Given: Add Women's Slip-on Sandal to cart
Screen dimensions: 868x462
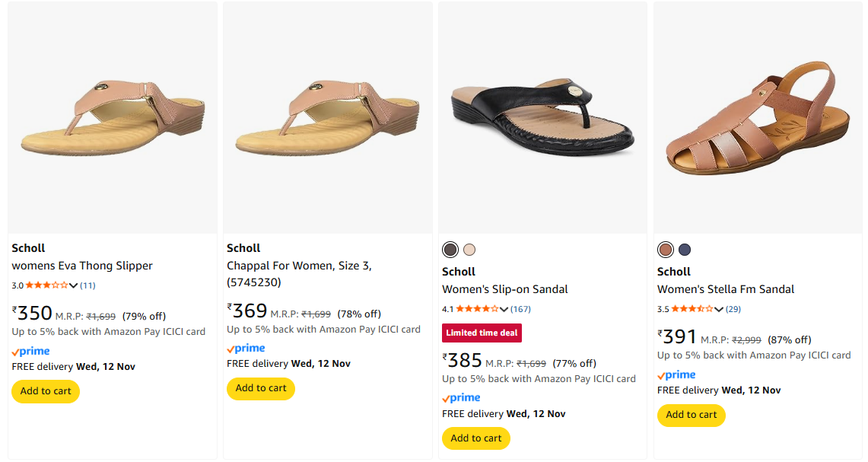Looking at the screenshot, I should click(476, 438).
